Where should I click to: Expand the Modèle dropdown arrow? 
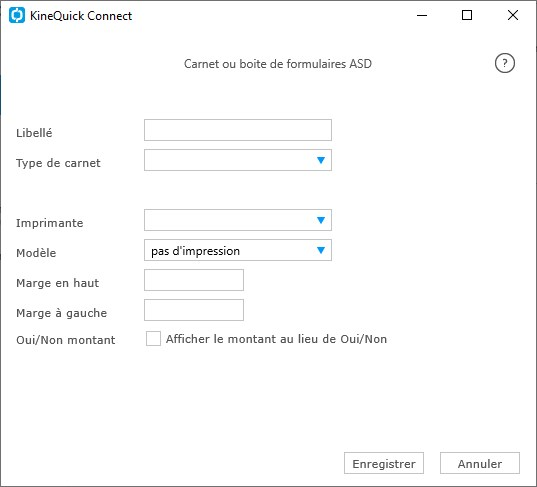[x=321, y=250]
